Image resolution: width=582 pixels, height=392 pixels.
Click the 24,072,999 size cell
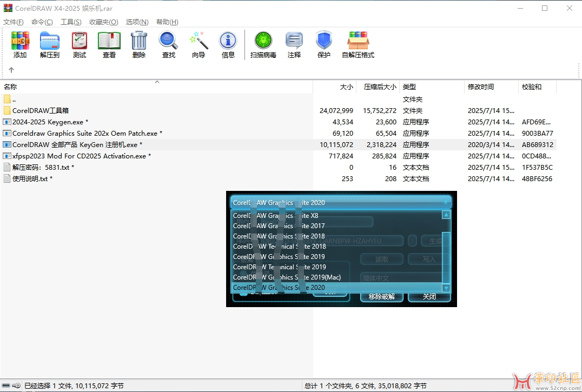(336, 110)
